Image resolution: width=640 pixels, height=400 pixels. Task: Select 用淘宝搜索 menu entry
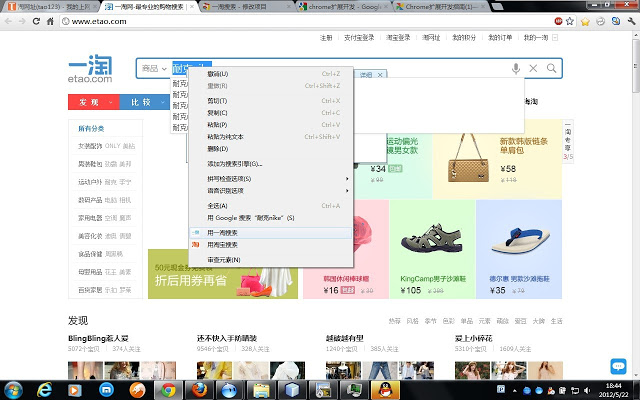(271, 244)
